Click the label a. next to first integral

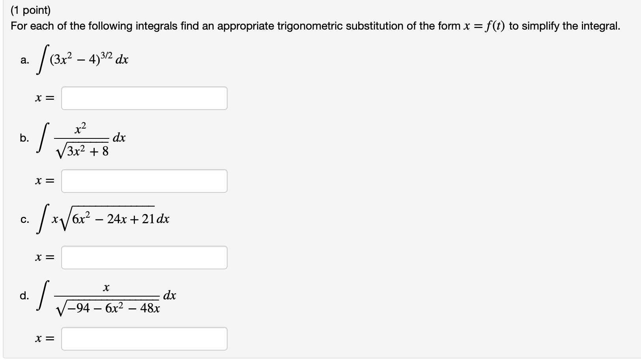coord(25,60)
